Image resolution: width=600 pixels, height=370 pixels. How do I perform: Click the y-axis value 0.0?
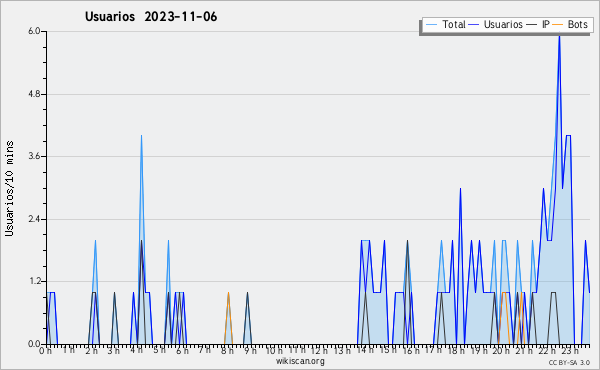tap(34, 344)
